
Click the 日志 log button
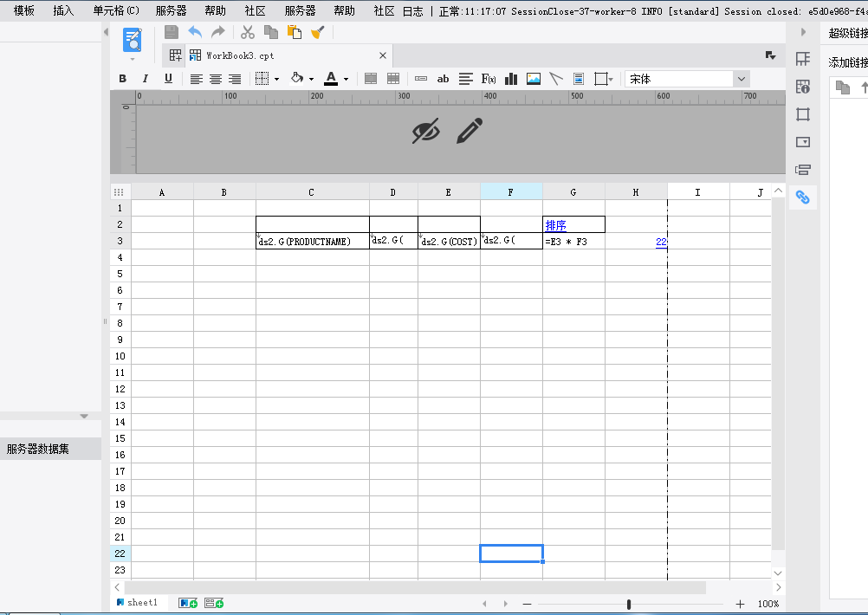point(413,11)
